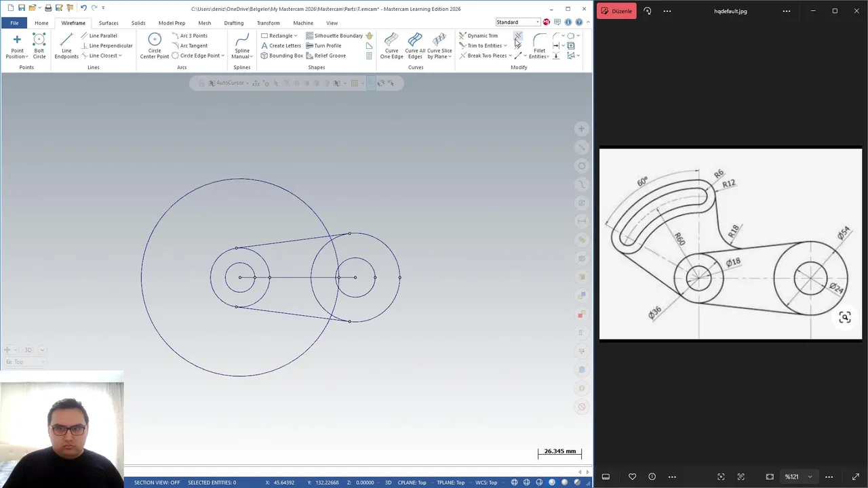This screenshot has width=868, height=488.
Task: Toggle SECTION VIEW: OFF in status bar
Action: (157, 483)
